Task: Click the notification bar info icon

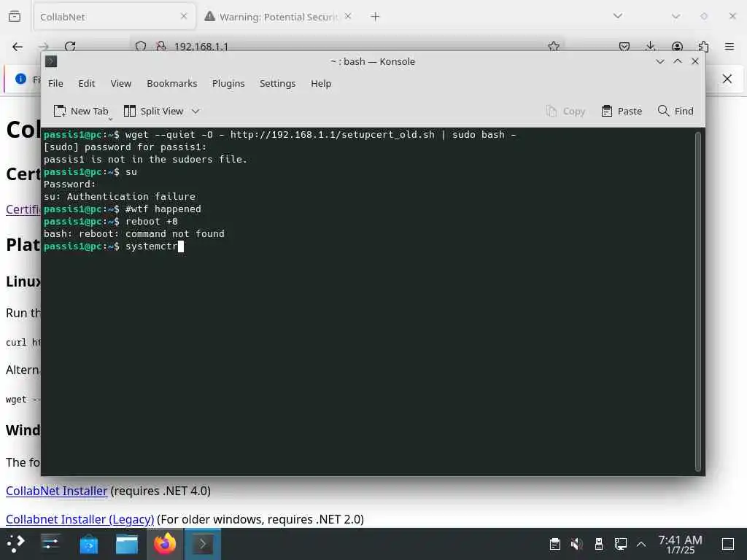Action: click(20, 79)
